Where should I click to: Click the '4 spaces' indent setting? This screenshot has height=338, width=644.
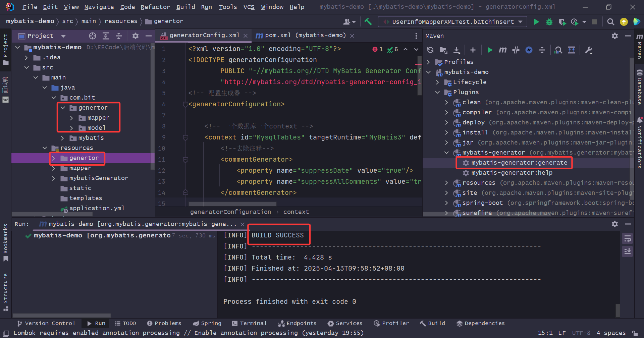pyautogui.click(x=611, y=333)
